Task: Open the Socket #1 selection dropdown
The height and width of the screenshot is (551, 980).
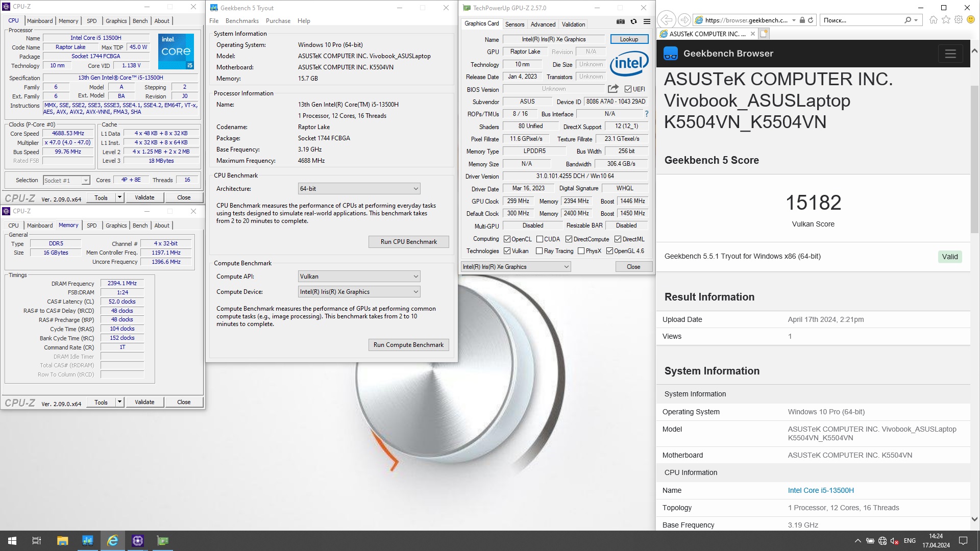Action: point(66,180)
